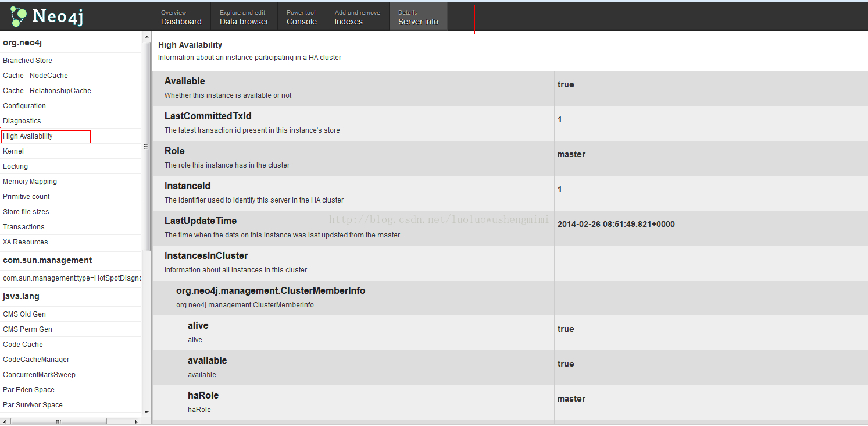Click sidebar scroll-down arrow
The width and height of the screenshot is (868, 426).
pos(147,413)
